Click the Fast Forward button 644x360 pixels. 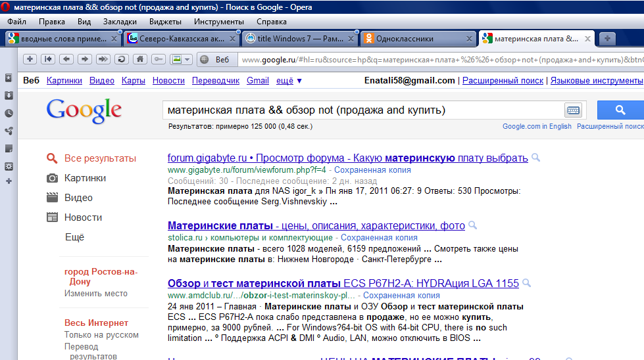click(x=103, y=60)
